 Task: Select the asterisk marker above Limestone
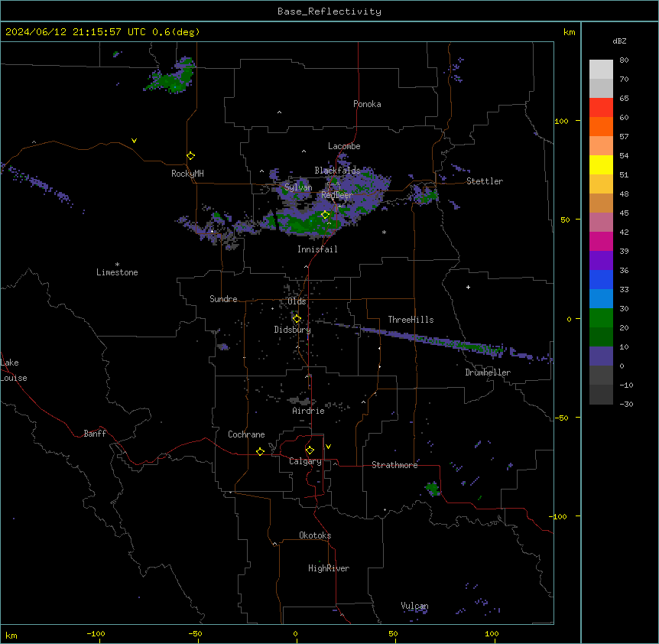[x=117, y=265]
